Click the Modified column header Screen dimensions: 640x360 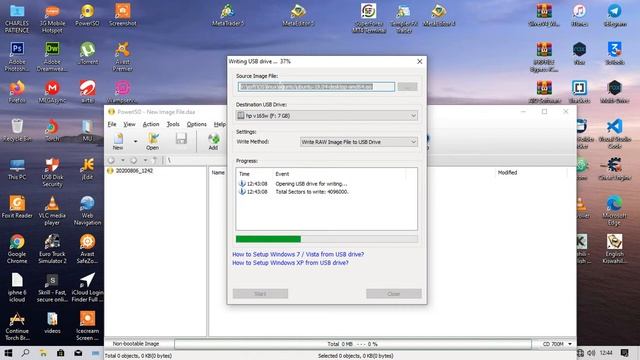click(507, 173)
